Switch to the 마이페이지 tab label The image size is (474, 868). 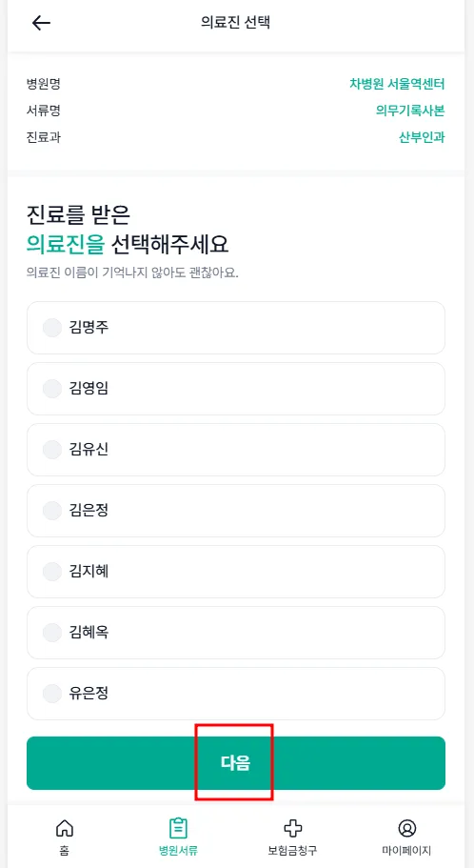406,851
